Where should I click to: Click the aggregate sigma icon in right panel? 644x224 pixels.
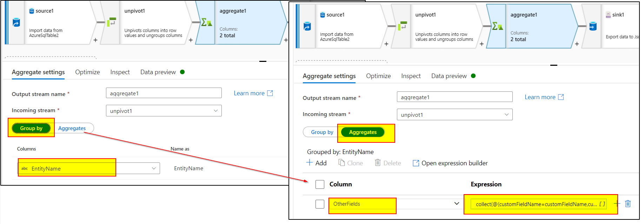(x=497, y=26)
